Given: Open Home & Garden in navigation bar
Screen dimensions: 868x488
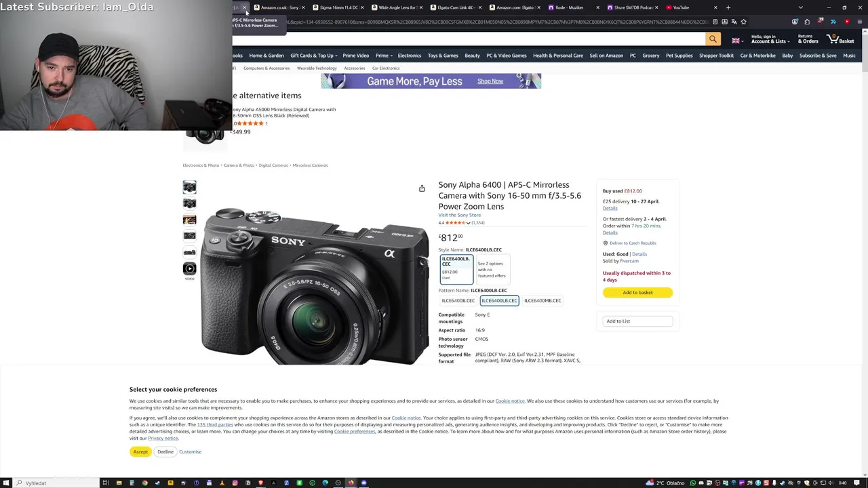Looking at the screenshot, I should [266, 56].
